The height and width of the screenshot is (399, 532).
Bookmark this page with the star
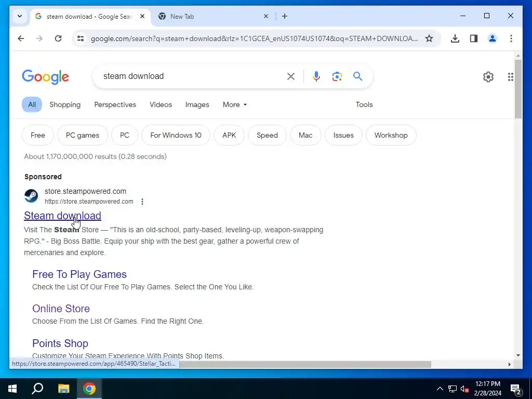coord(429,38)
